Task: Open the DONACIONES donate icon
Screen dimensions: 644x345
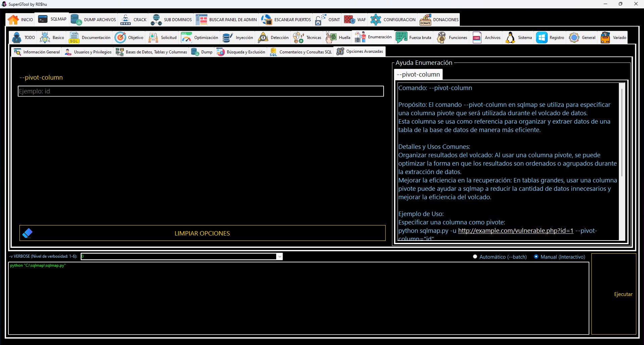Action: tap(425, 20)
